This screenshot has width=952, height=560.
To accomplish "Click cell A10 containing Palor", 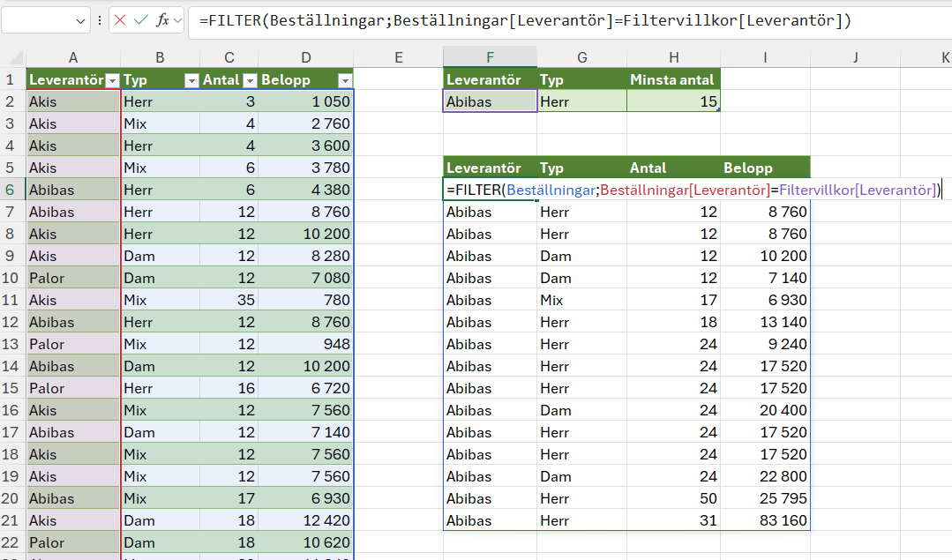I will (x=73, y=278).
